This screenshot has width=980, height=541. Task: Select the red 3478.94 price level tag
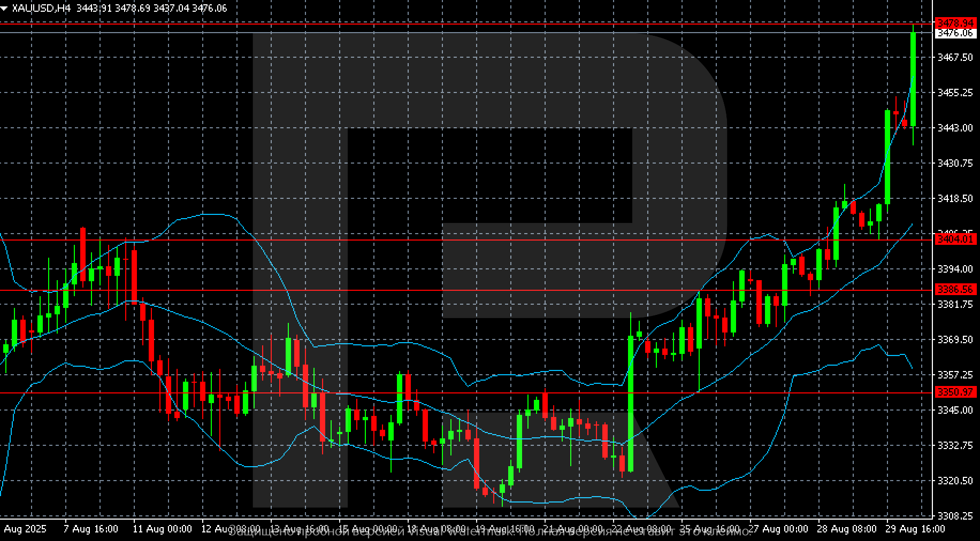[x=955, y=23]
